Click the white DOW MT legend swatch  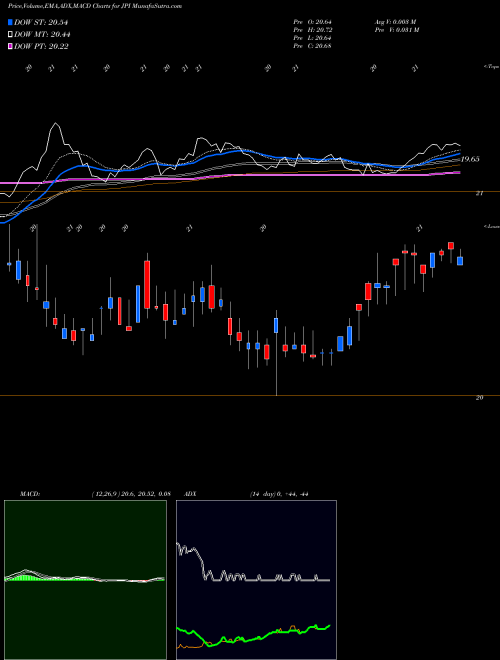tap(10, 35)
